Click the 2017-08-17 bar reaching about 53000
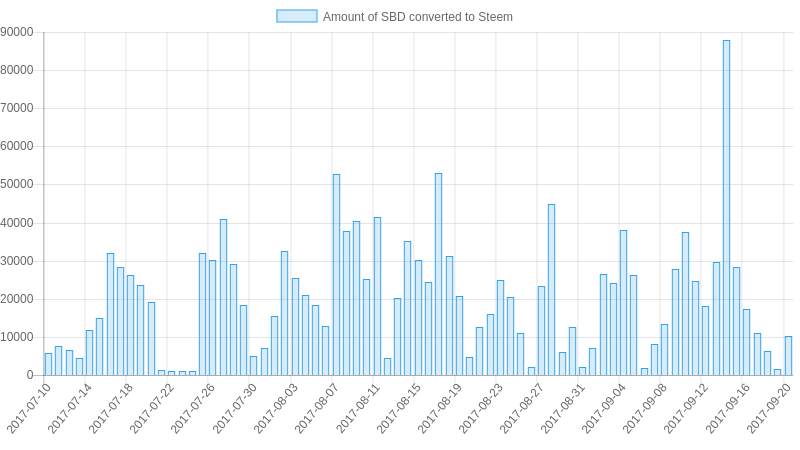The image size is (800, 450). 438,274
